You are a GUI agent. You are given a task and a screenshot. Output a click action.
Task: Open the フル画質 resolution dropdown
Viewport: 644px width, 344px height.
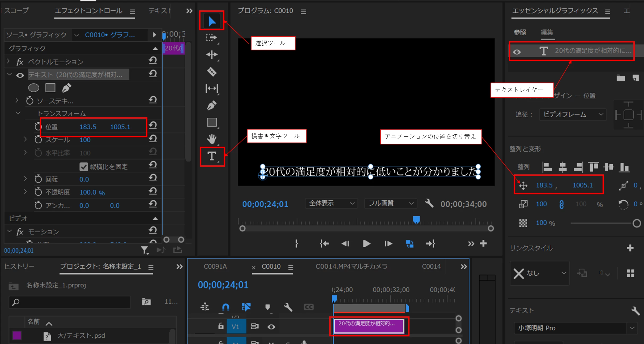click(x=391, y=203)
